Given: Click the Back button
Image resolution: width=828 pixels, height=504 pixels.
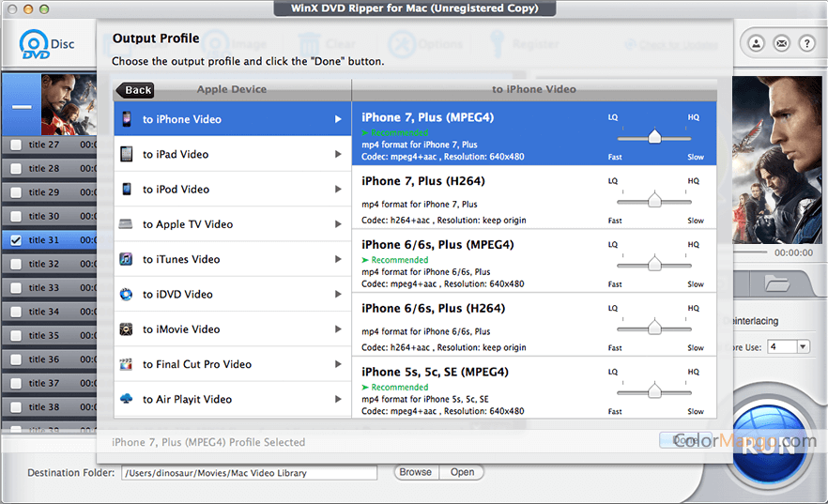Looking at the screenshot, I should 135,90.
